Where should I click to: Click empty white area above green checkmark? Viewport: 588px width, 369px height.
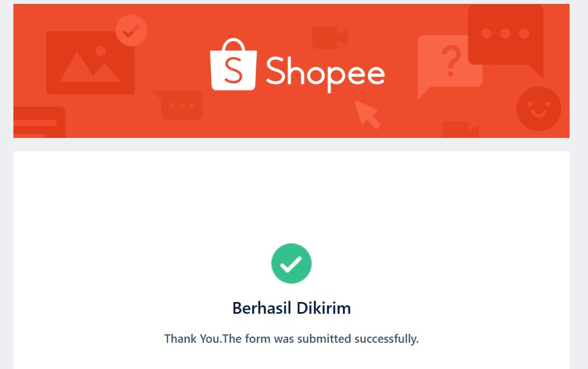point(291,195)
